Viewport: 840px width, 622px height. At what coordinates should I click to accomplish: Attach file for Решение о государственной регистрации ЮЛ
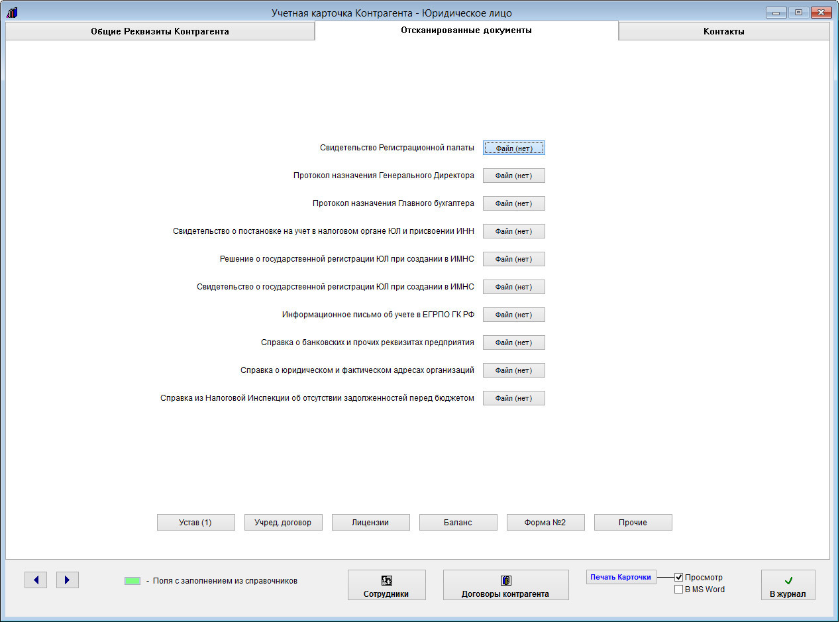(513, 259)
